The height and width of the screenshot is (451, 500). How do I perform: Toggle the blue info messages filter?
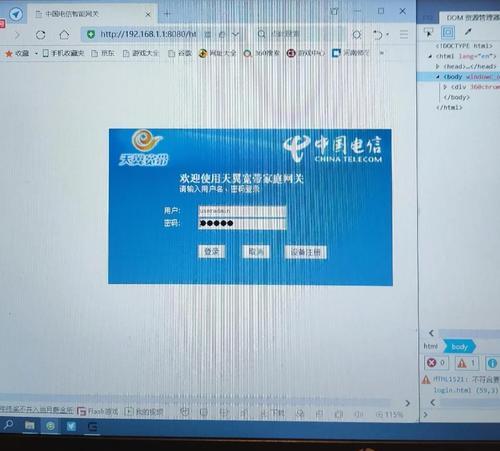coord(492,363)
